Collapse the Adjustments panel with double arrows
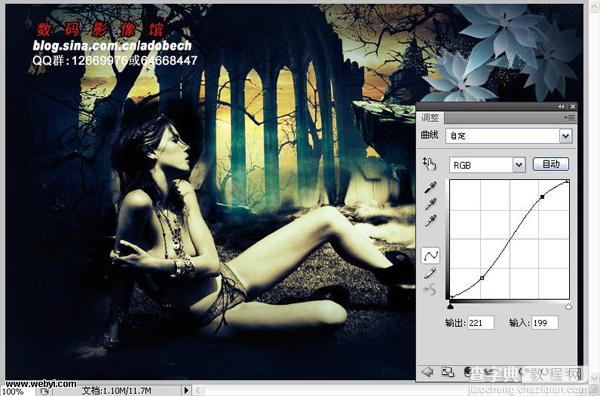600x396 pixels. tap(561, 106)
